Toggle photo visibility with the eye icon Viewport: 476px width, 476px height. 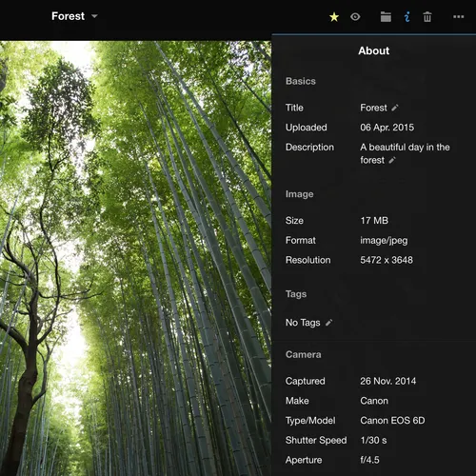[x=355, y=16]
